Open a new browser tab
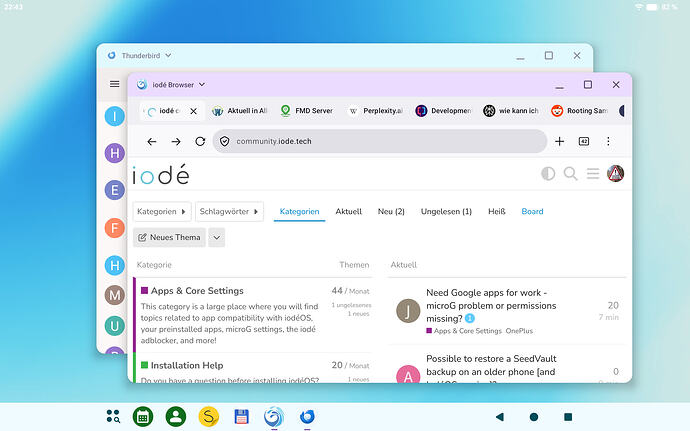Screen dimensions: 690x431 559,141
